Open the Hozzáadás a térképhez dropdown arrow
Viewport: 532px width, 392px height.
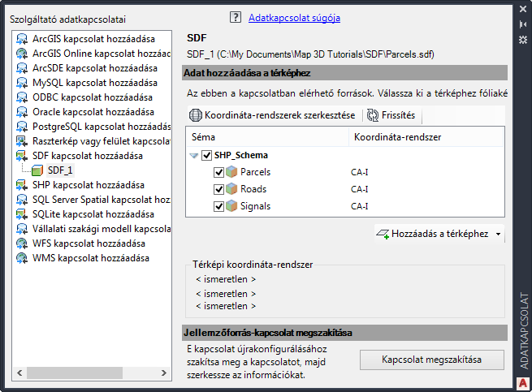click(x=497, y=234)
